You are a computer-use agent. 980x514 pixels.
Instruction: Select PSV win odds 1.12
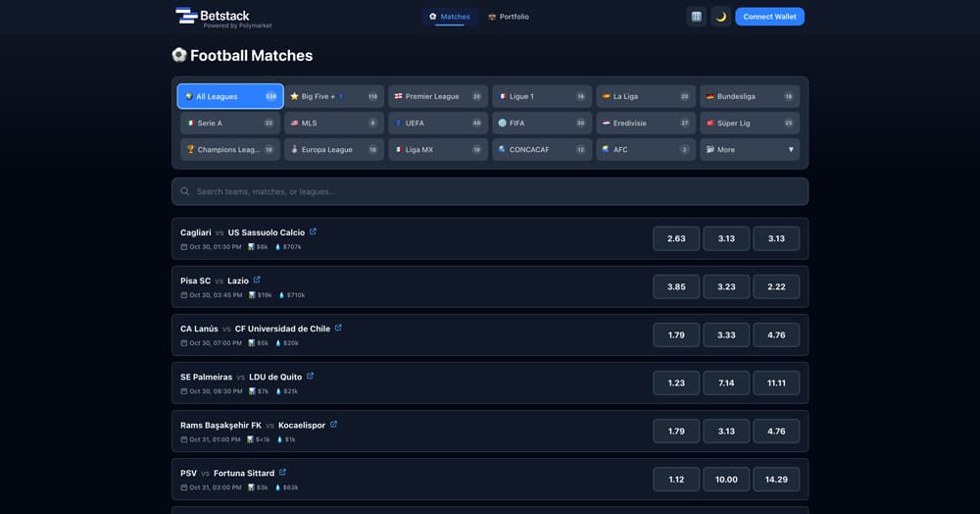[676, 479]
